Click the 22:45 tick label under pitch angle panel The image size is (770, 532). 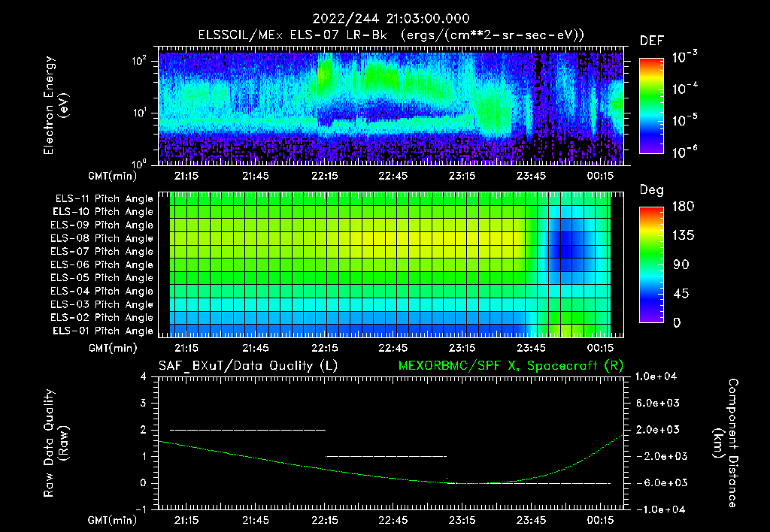[x=393, y=348]
